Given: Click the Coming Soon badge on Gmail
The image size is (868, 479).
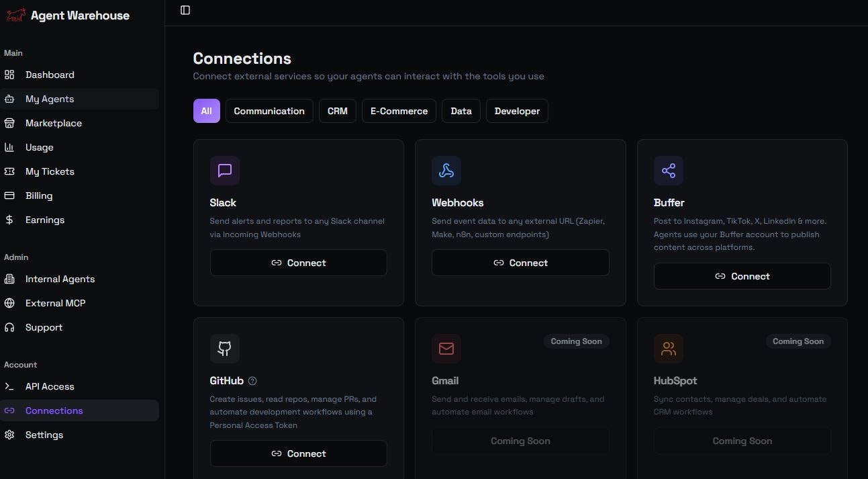Looking at the screenshot, I should 577,341.
